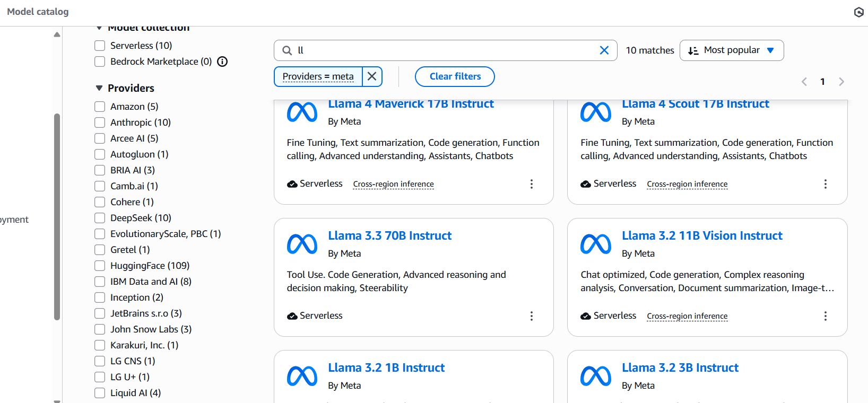Go to next results page arrow
868x403 pixels.
[841, 82]
